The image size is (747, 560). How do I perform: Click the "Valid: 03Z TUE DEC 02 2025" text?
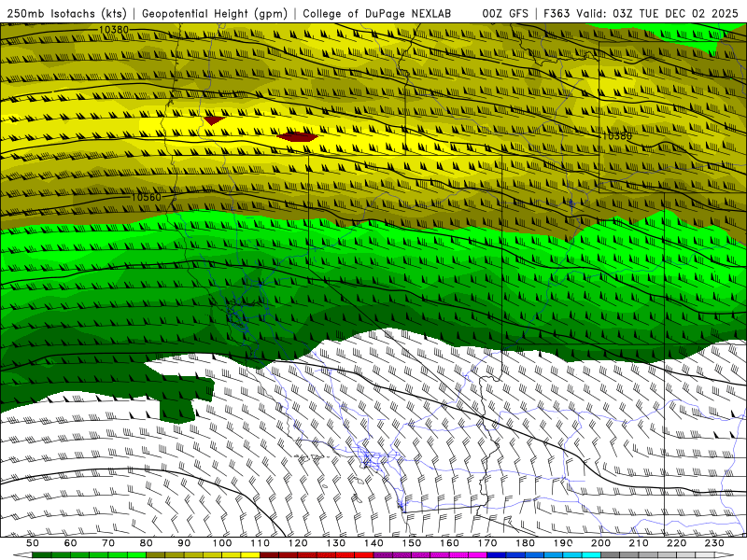tap(657, 13)
